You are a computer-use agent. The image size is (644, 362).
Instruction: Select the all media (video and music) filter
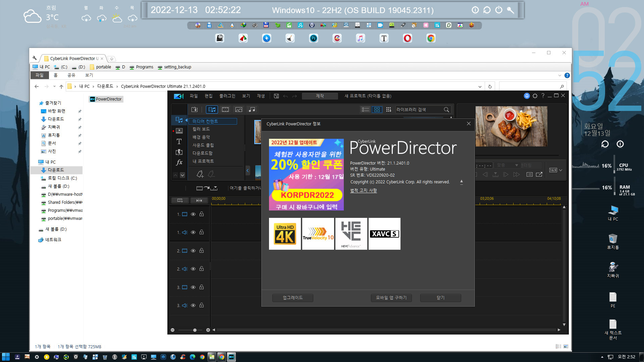[212, 110]
